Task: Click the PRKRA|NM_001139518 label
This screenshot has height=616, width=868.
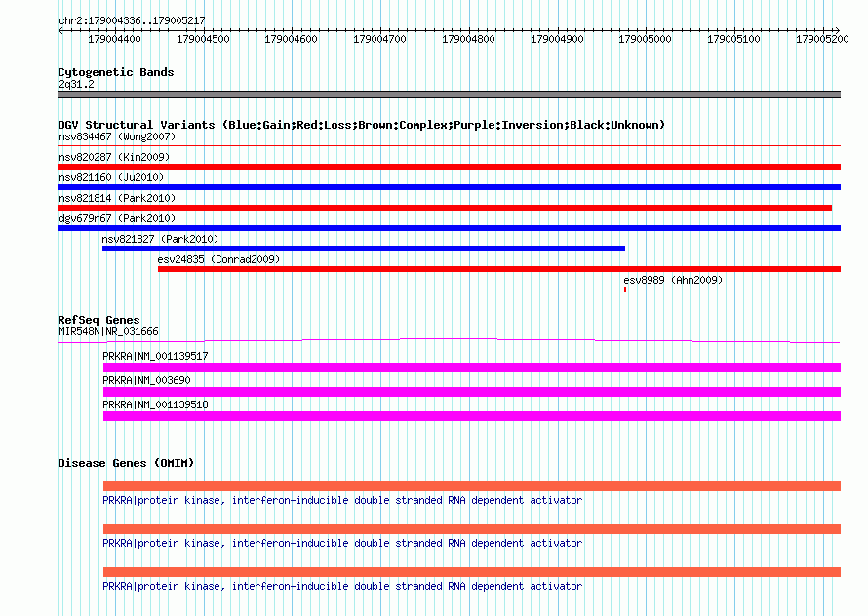Action: 155,404
